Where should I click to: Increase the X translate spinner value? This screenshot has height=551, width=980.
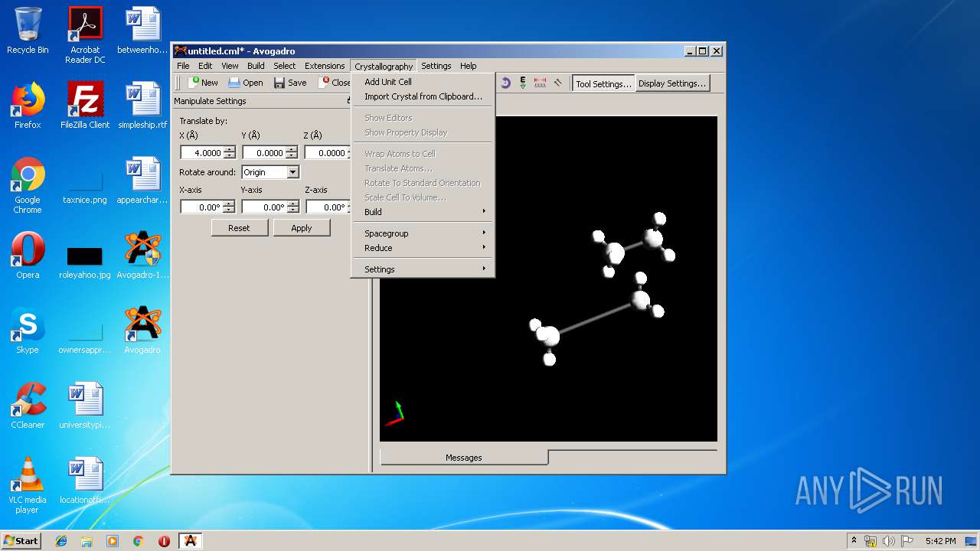pyautogui.click(x=230, y=150)
